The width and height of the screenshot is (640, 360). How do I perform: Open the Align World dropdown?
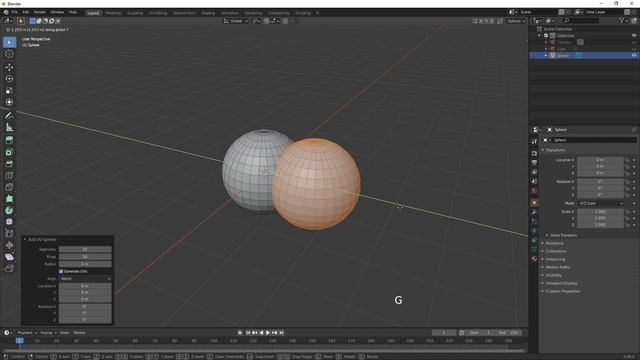(x=85, y=279)
